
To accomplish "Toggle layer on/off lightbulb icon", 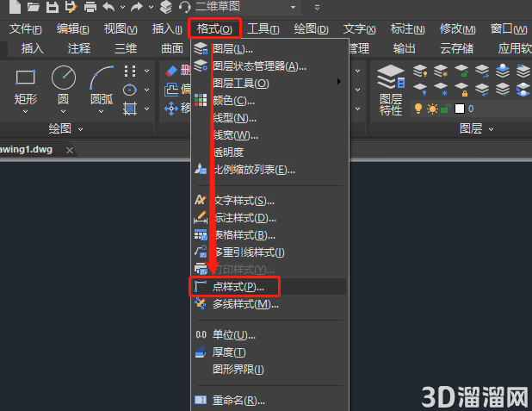I will click(418, 109).
